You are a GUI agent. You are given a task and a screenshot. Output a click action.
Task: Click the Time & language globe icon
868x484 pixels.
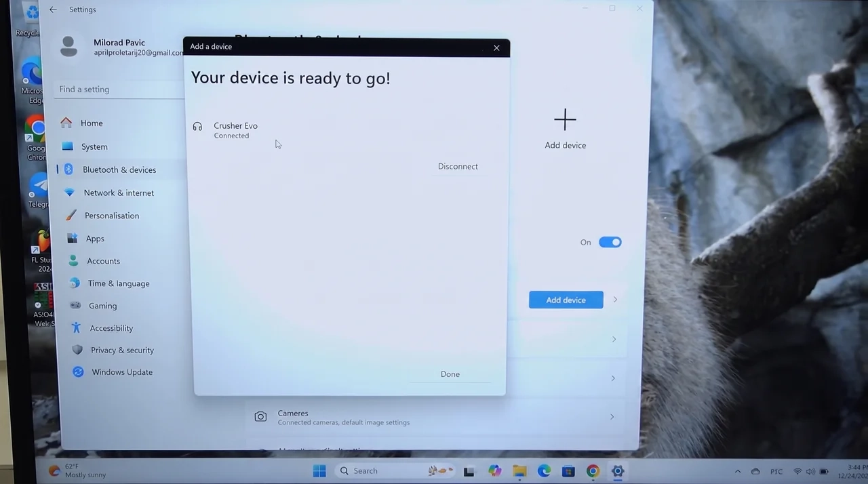point(75,283)
